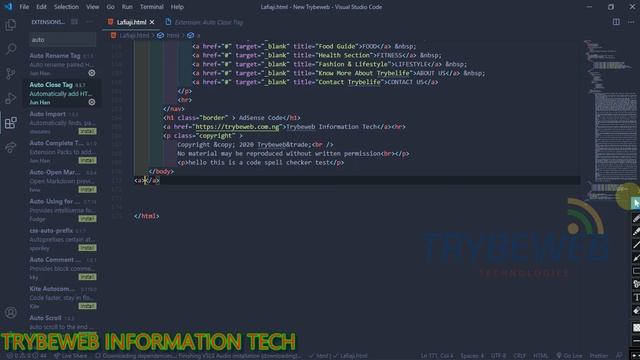Open the Edit menu
This screenshot has width=640, height=360.
click(x=41, y=7)
